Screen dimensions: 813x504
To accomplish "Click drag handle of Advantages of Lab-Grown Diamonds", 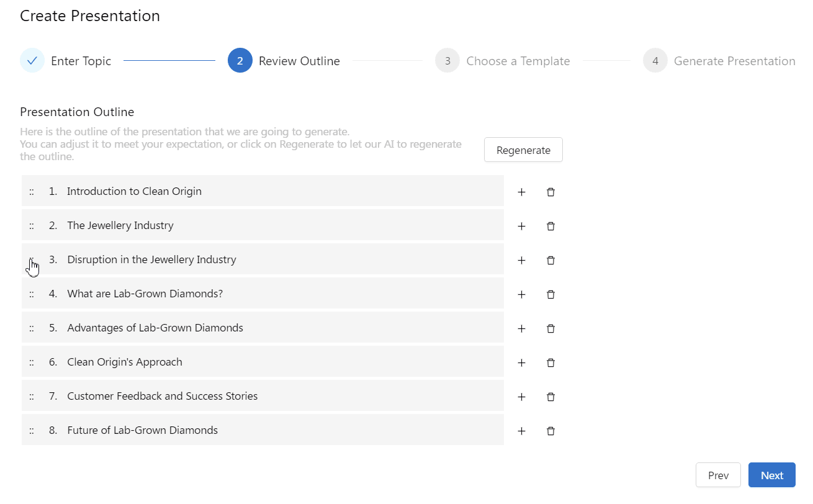I will (x=32, y=328).
